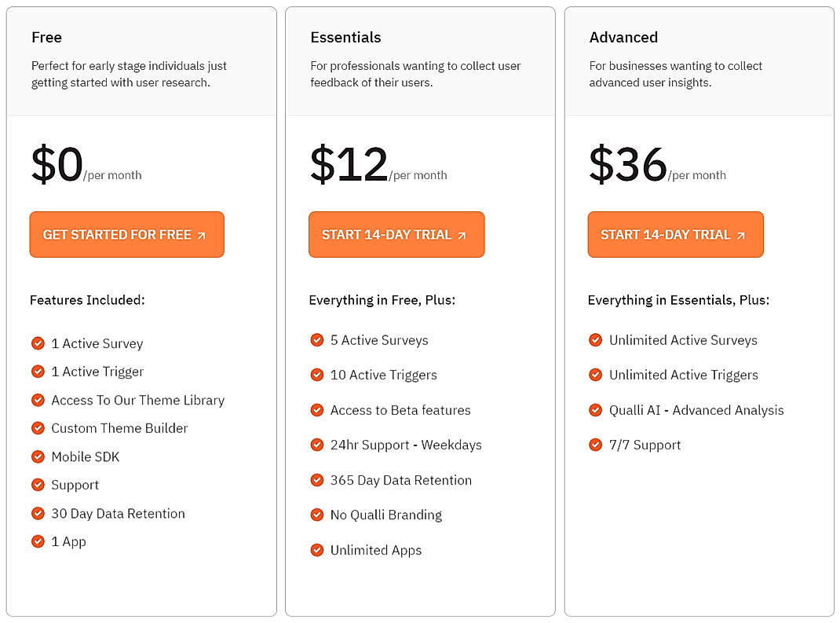Start the 14-day trial for Advanced

pyautogui.click(x=675, y=234)
